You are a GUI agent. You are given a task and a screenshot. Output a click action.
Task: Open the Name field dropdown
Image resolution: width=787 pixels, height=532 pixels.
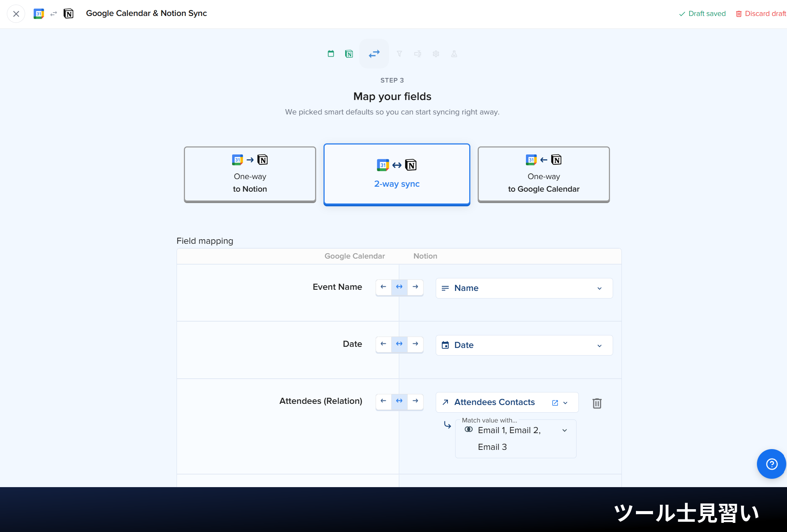click(524, 288)
